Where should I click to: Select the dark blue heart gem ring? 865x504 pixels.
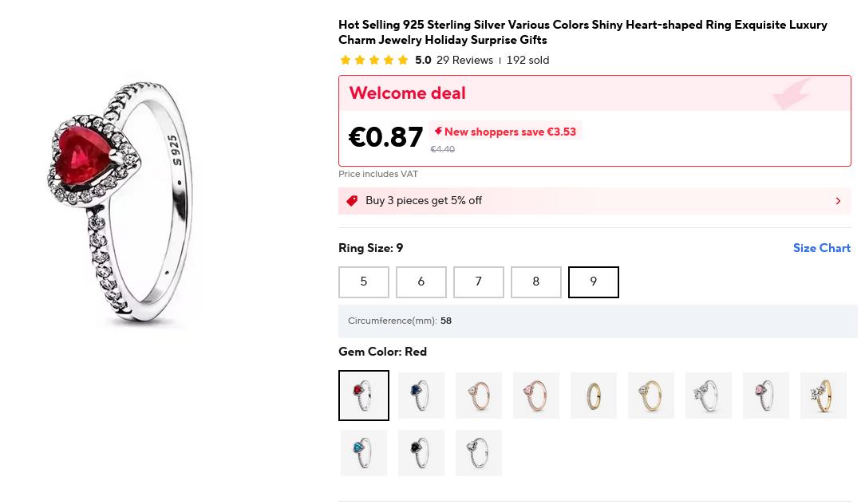[421, 396]
